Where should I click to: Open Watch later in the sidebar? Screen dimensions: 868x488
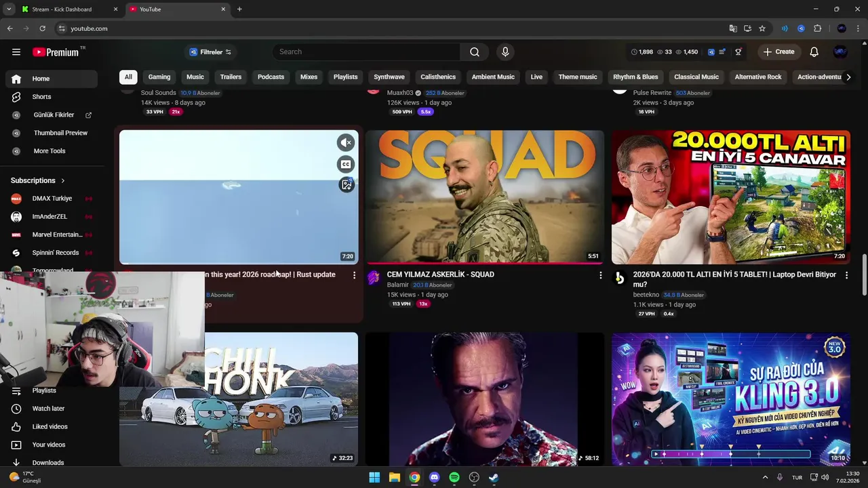[x=53, y=409]
